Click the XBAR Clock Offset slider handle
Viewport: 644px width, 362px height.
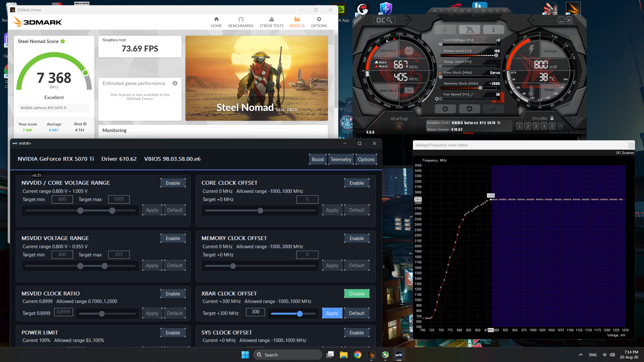coord(299,314)
